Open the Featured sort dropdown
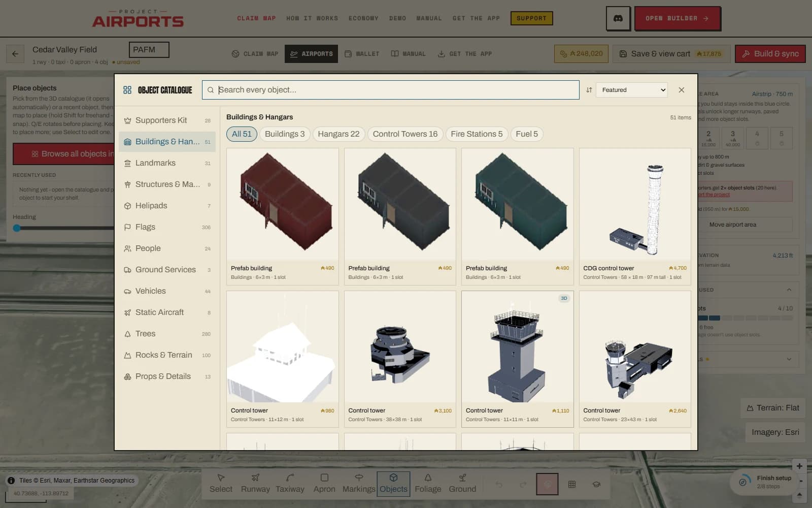 pos(632,90)
